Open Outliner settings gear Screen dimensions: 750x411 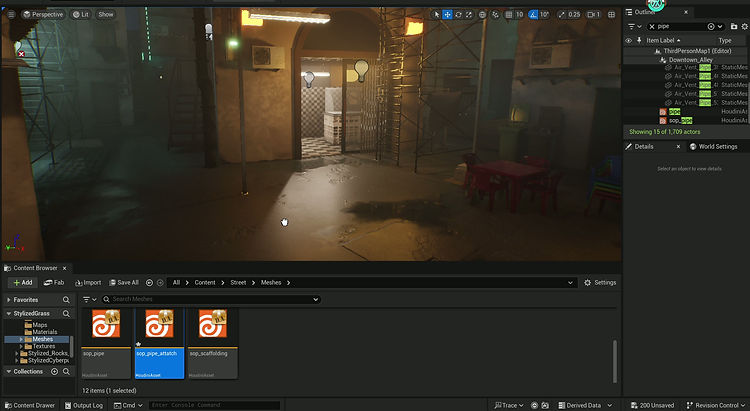[744, 26]
